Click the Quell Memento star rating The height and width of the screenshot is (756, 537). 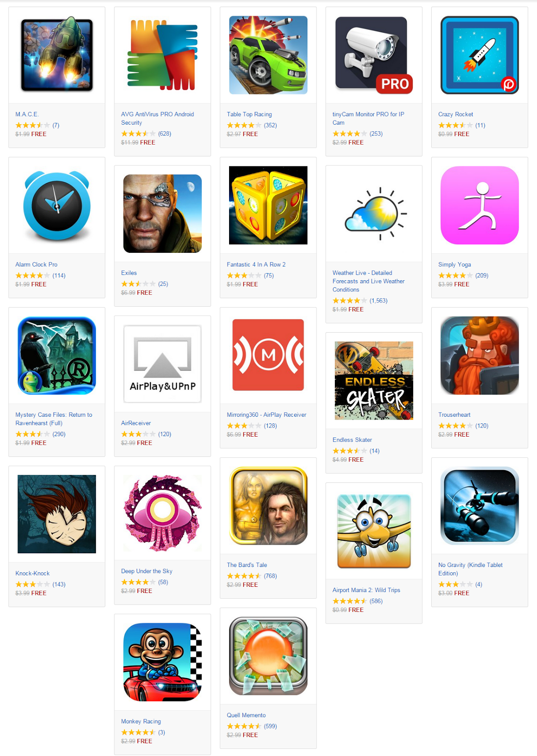244,726
